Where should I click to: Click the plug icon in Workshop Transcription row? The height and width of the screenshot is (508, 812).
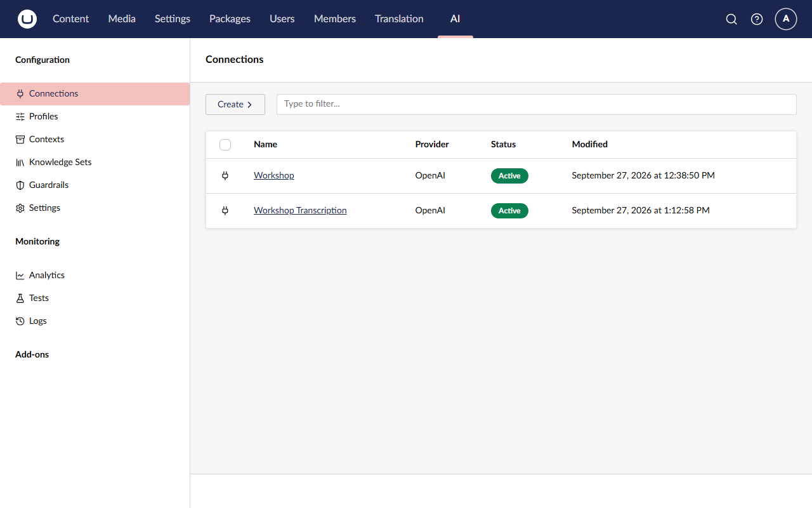click(x=225, y=211)
